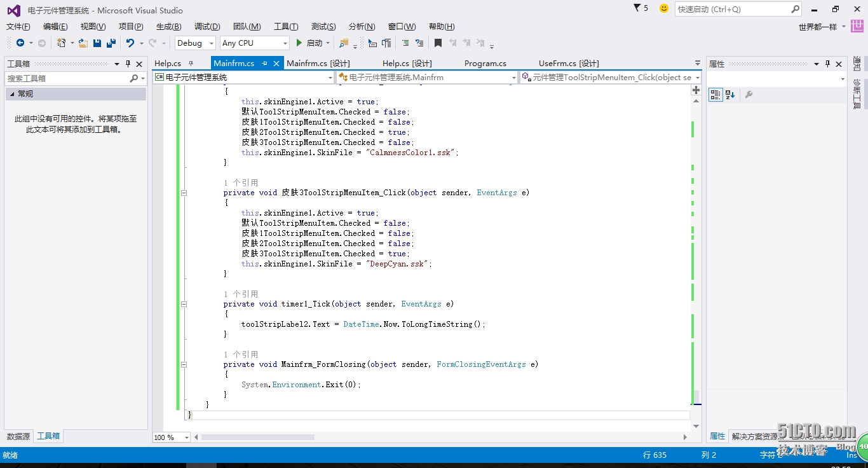Viewport: 868px width, 468px height.
Task: Close the Mainfrm.cs tab with its X
Action: (277, 64)
